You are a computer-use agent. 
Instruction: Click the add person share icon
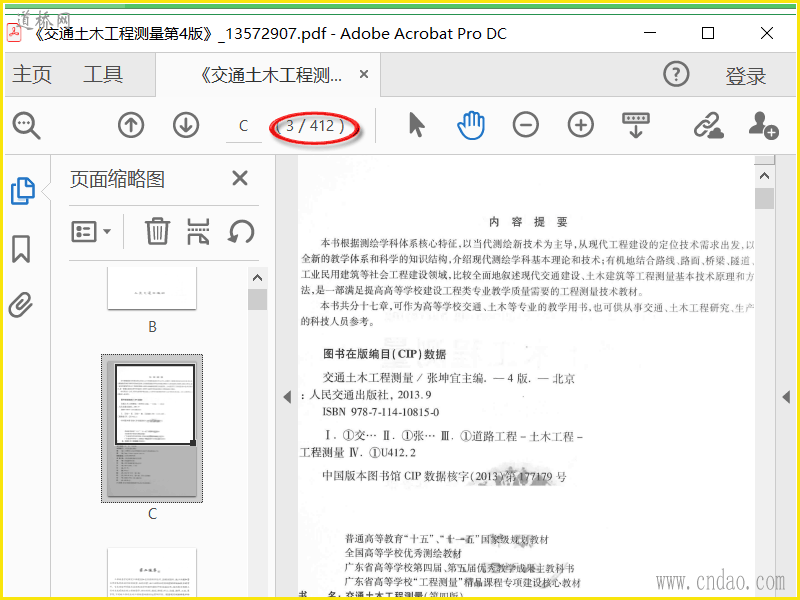763,126
